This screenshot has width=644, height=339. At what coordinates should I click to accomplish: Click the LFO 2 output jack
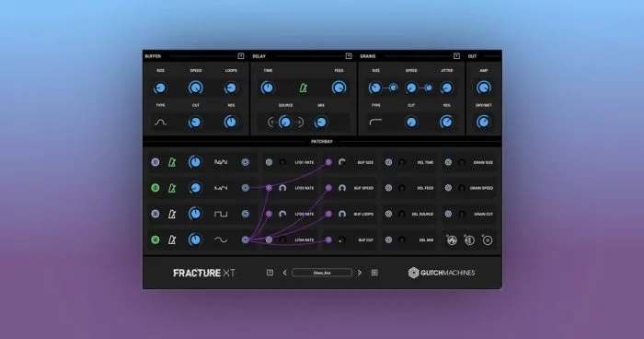click(246, 188)
